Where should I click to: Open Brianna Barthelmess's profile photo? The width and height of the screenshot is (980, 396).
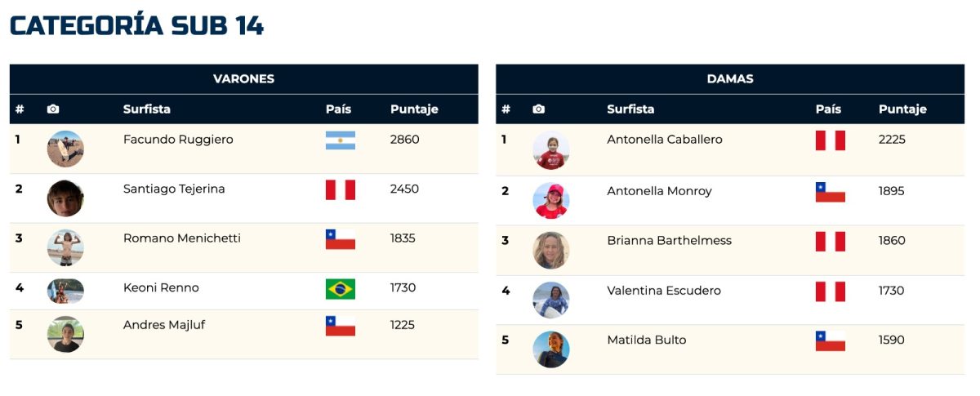coord(551,251)
